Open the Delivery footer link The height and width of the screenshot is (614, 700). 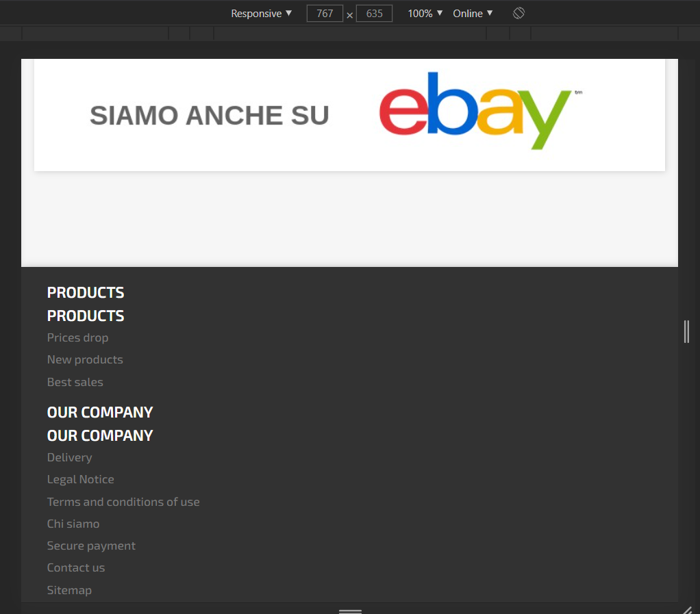point(69,457)
